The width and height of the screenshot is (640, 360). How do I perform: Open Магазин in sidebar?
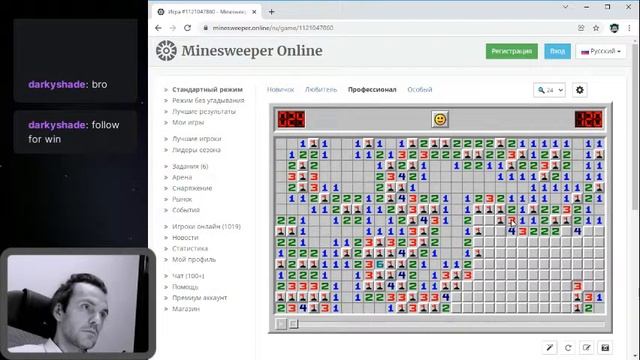pyautogui.click(x=186, y=309)
